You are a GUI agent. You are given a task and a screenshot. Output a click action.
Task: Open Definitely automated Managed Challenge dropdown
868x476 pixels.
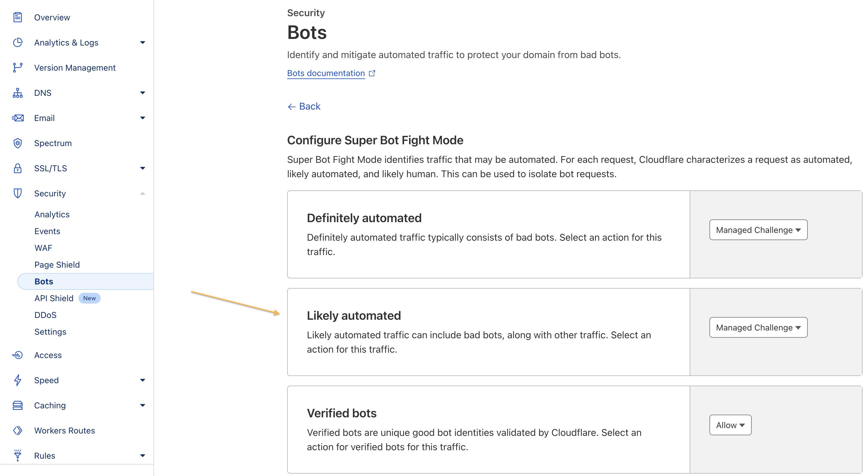coord(758,230)
